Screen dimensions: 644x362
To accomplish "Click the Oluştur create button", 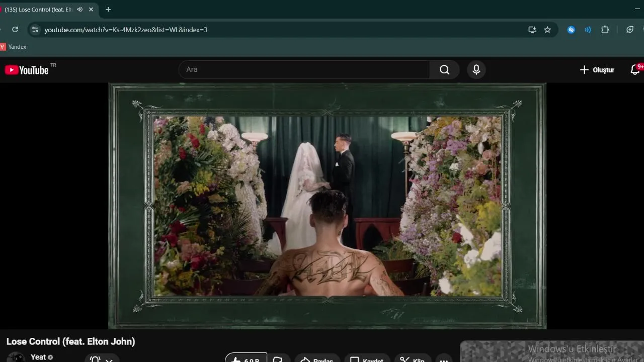I will click(597, 70).
